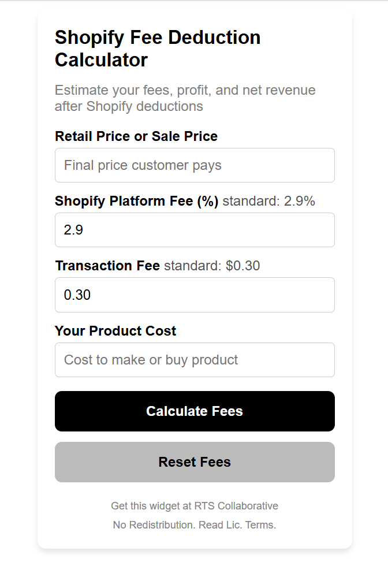
Task: Click the Retail Price or Sale Price label
Action: coord(136,136)
